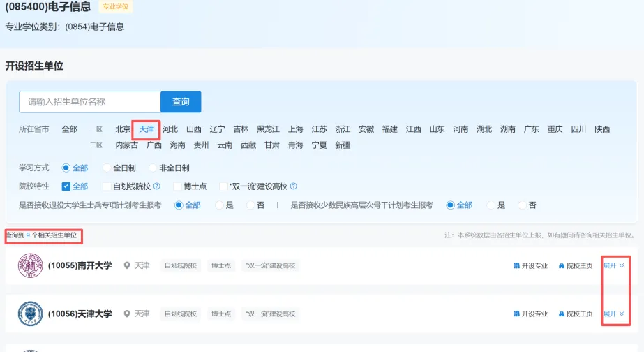
Task: Expand the 南开大学 row with 展开
Action: (614, 265)
